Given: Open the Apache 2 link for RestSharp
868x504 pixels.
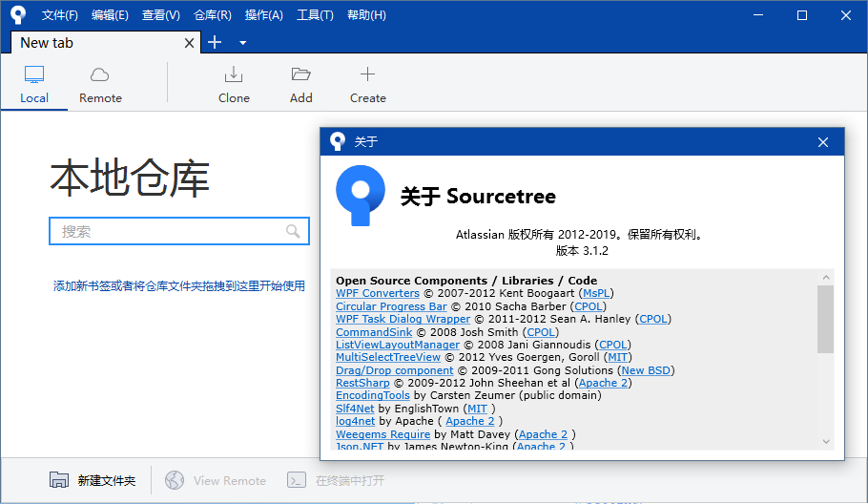Looking at the screenshot, I should 604,383.
